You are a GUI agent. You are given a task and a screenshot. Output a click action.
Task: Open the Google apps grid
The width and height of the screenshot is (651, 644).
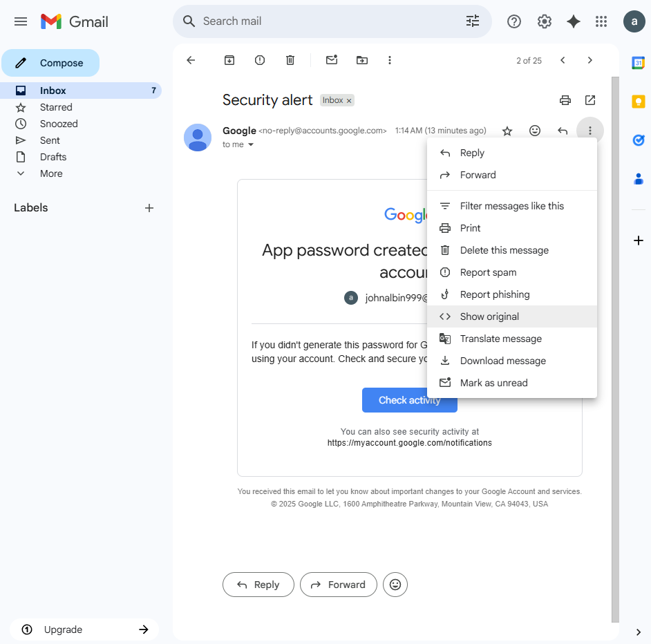coord(601,21)
